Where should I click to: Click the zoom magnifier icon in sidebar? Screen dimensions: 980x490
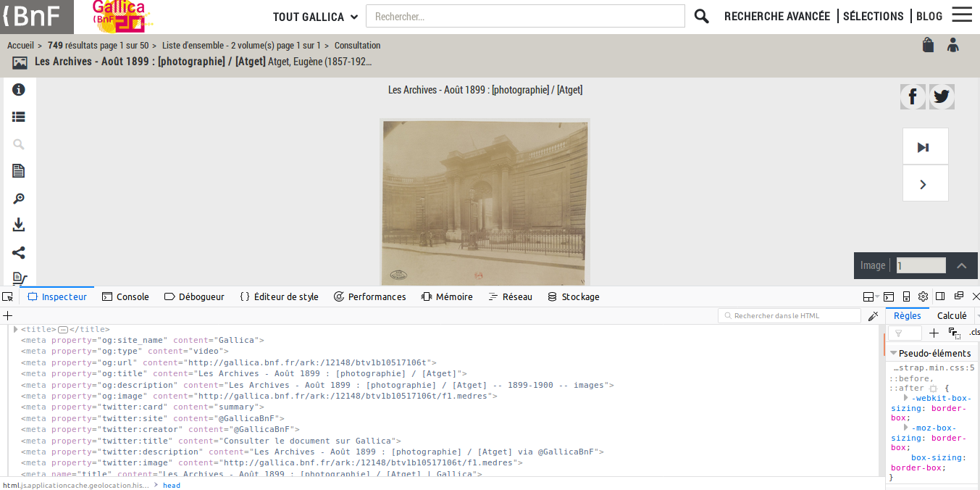[19, 199]
